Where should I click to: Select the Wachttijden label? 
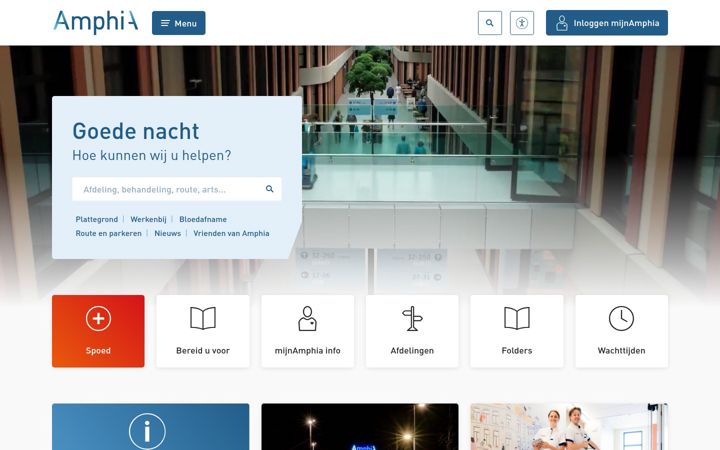621,350
